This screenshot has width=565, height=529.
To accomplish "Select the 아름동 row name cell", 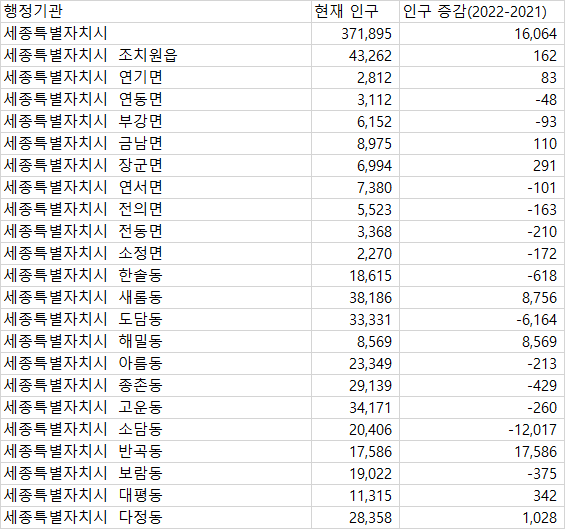I will (x=156, y=364).
